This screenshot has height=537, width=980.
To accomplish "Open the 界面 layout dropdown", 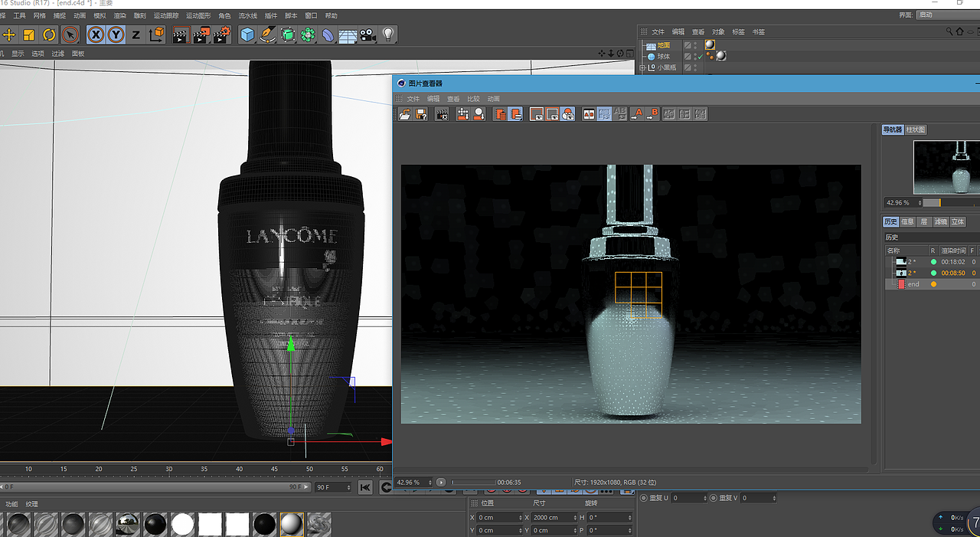I will (948, 15).
